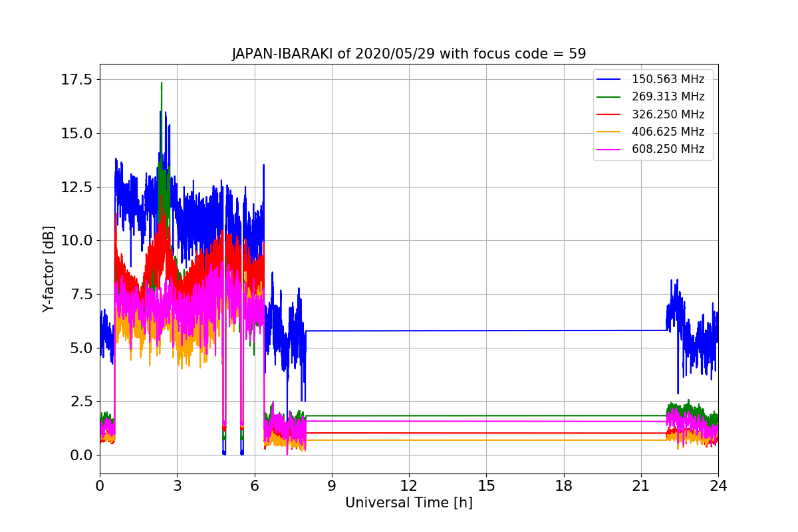
Task: Click the x-axis tick label '9'
Action: tap(331, 485)
